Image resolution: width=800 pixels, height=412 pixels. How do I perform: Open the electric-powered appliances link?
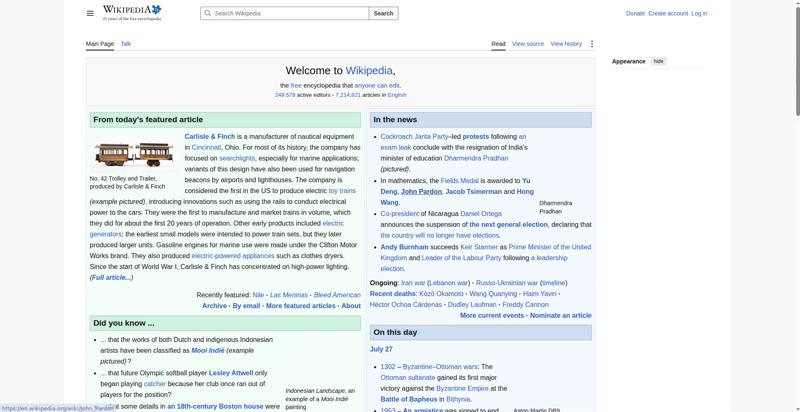[233, 256]
